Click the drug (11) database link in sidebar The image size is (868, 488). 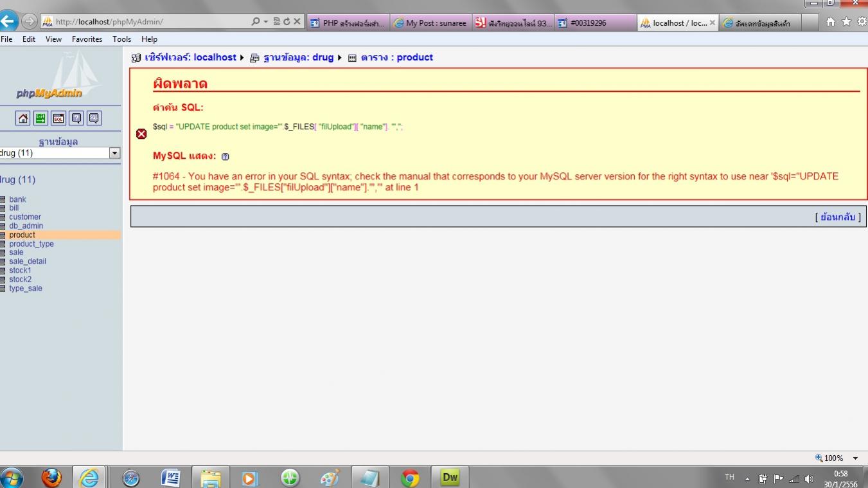[x=17, y=179]
